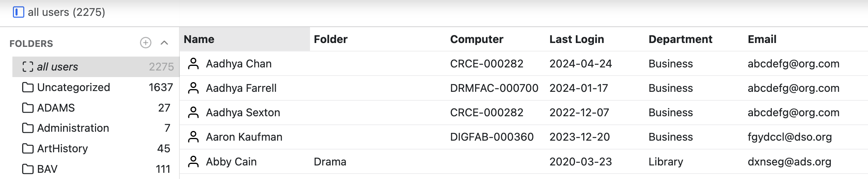Click user icon beside Aadhya Farrell
This screenshot has width=868, height=179.
coord(193,88)
